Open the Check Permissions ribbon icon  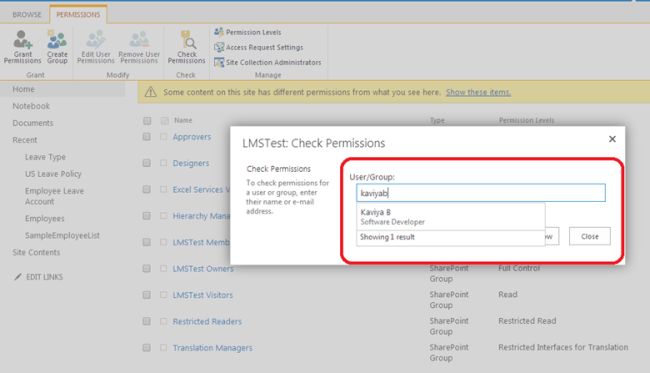click(187, 47)
